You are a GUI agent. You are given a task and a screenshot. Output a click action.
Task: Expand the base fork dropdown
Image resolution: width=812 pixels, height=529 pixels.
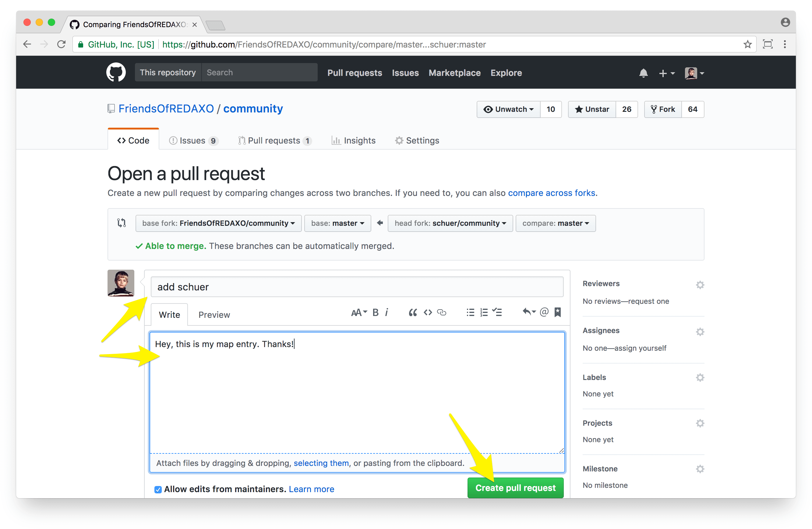point(218,223)
